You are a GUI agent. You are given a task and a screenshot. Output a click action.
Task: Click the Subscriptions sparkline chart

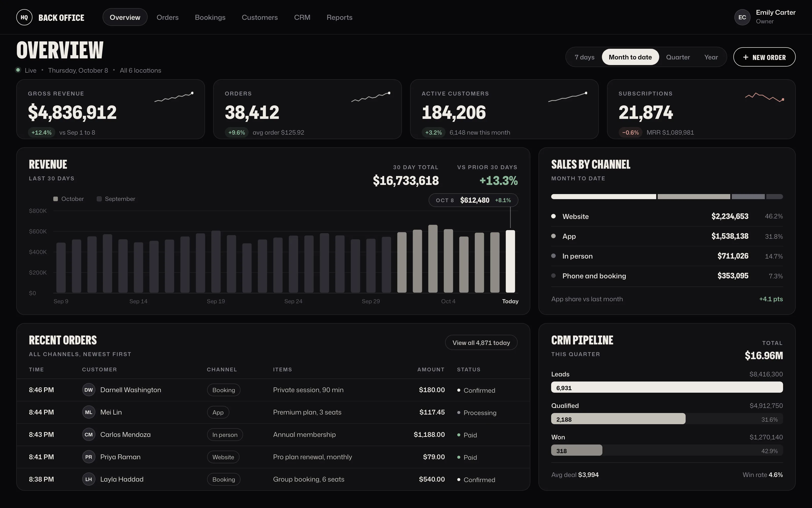(764, 97)
